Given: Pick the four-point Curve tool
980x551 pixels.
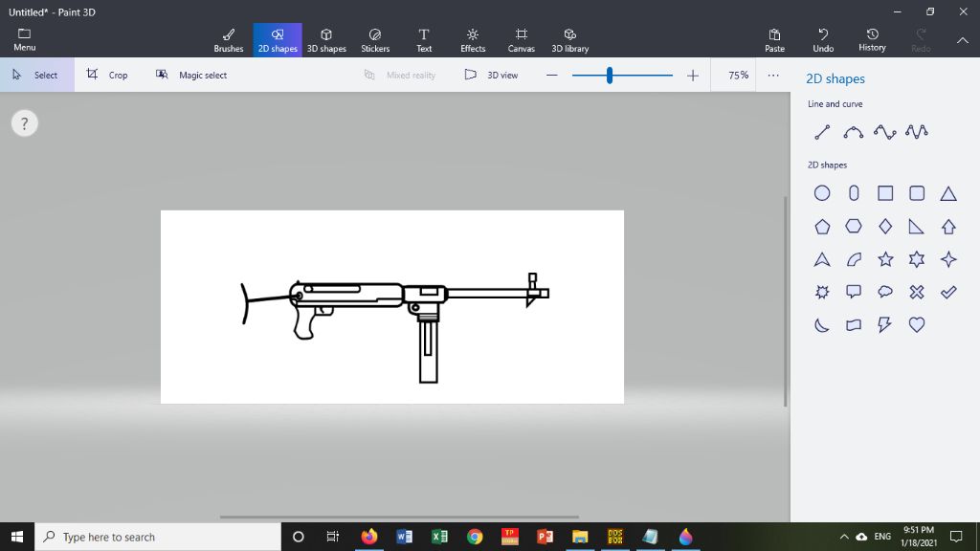Looking at the screenshot, I should (885, 132).
